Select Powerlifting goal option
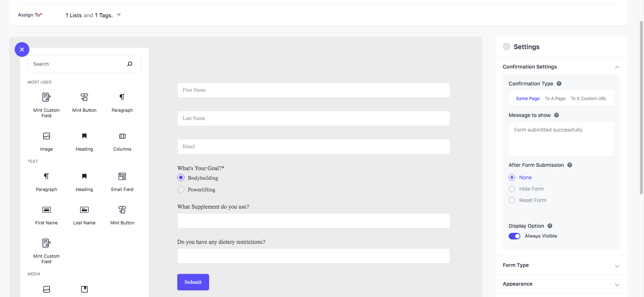 [181, 189]
